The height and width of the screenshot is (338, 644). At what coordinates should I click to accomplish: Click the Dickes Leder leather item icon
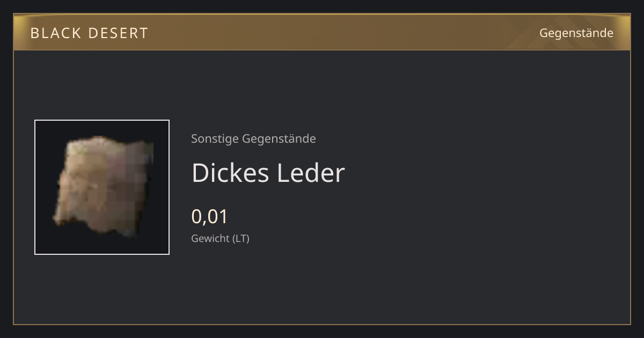pyautogui.click(x=102, y=187)
